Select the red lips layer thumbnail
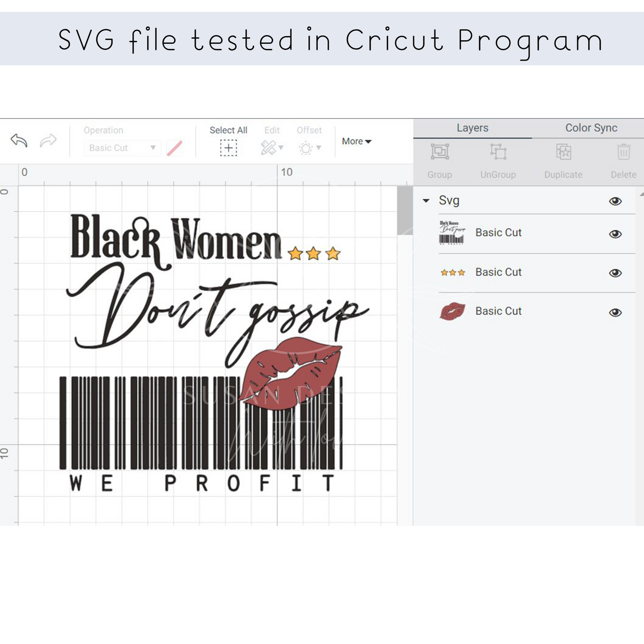 (452, 311)
